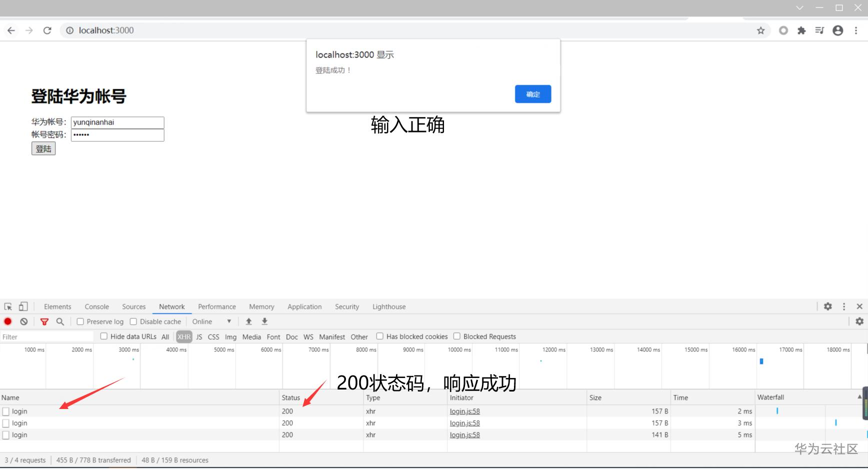Bookmark this page with the star icon

pyautogui.click(x=761, y=30)
